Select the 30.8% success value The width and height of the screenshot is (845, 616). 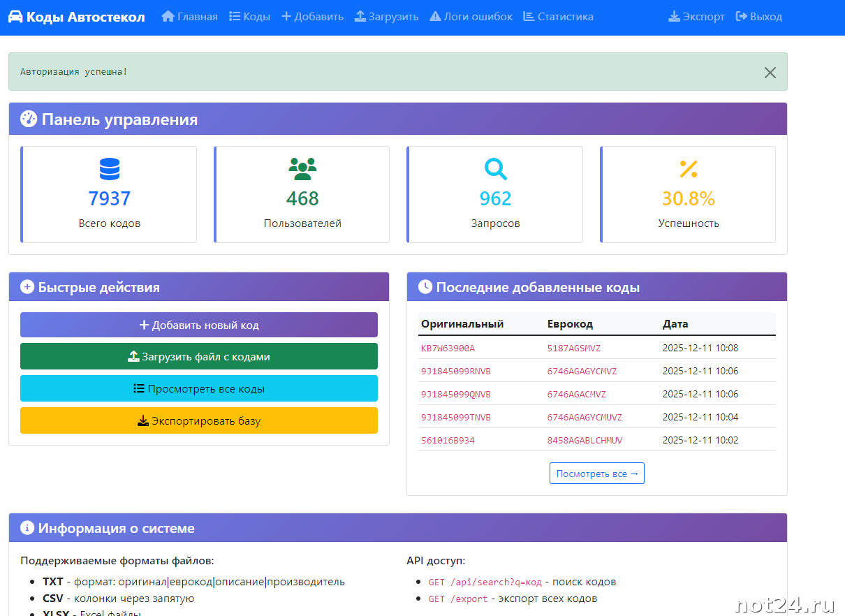click(689, 199)
